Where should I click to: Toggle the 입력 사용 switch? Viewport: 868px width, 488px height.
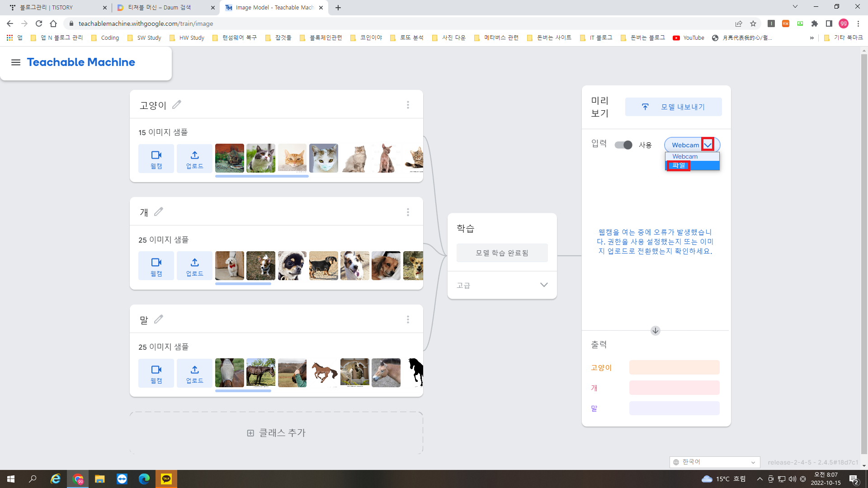tap(623, 145)
